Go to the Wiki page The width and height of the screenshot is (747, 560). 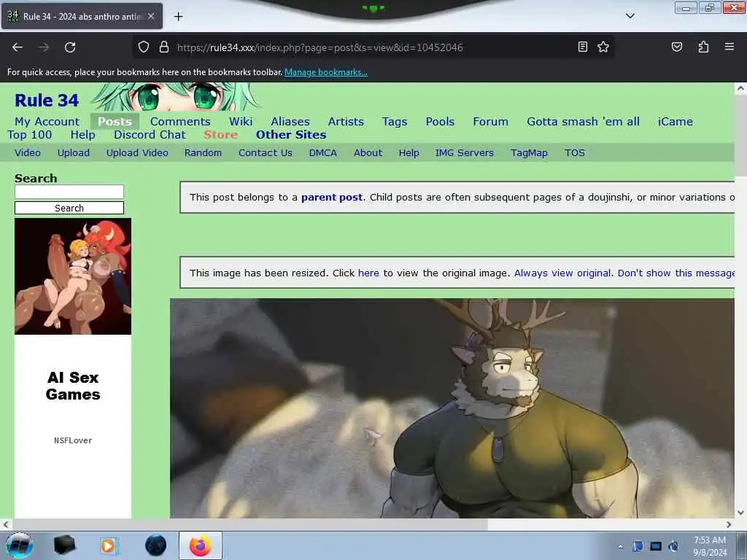tap(241, 122)
